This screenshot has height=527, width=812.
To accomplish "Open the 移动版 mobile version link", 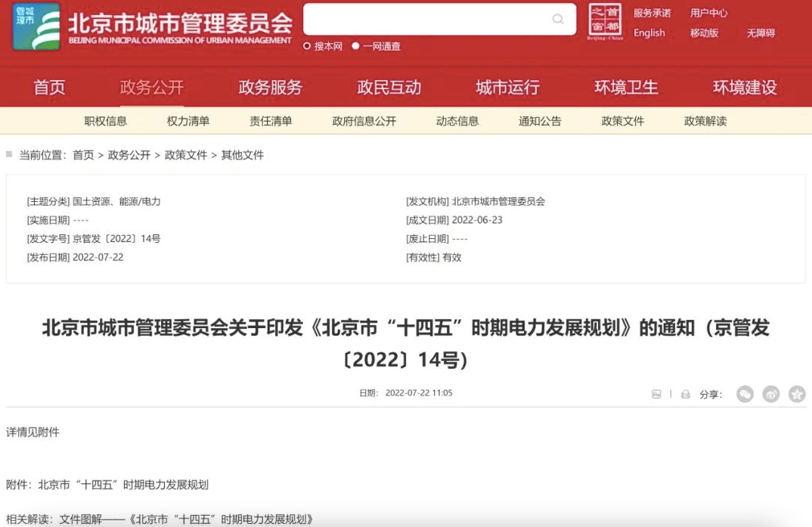I will (x=704, y=33).
